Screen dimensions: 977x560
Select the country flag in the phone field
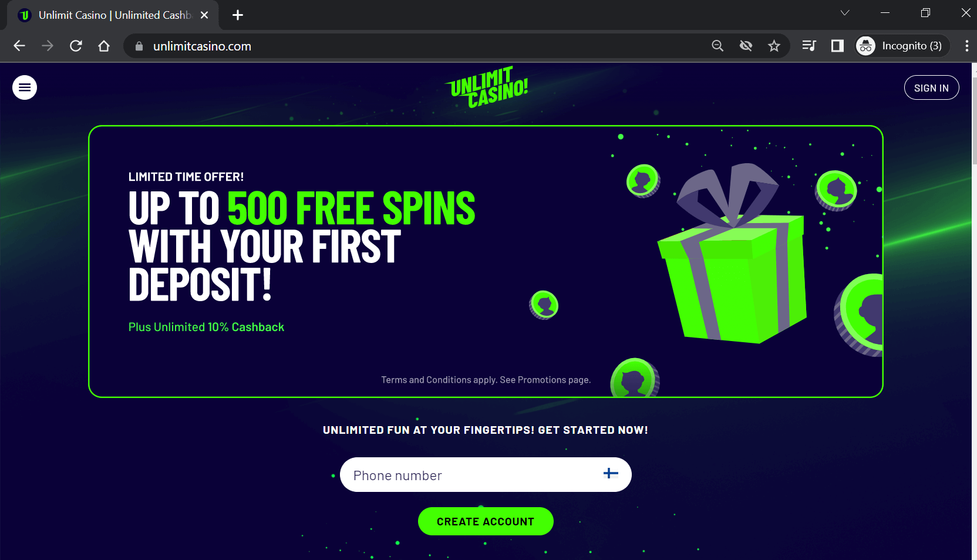(611, 473)
